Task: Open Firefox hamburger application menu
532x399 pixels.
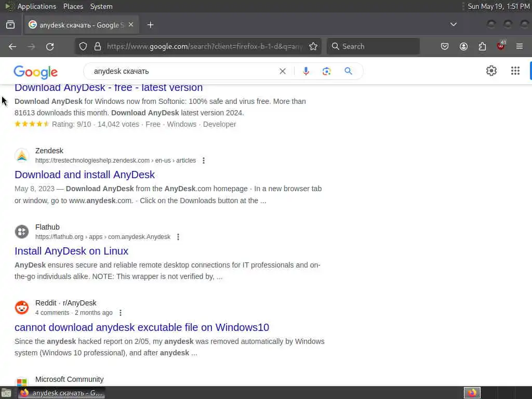Action: [520, 46]
